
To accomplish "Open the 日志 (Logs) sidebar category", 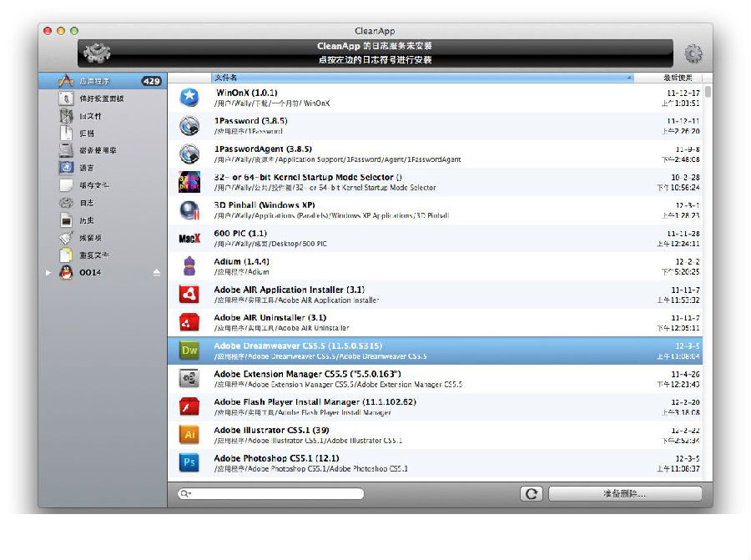I will [x=86, y=203].
